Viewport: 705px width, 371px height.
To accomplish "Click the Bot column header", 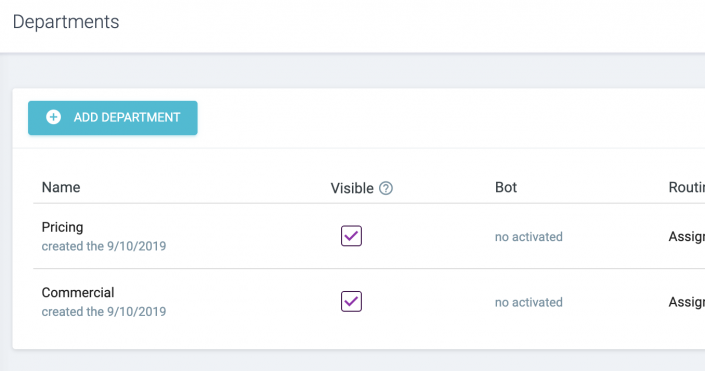I will (506, 187).
